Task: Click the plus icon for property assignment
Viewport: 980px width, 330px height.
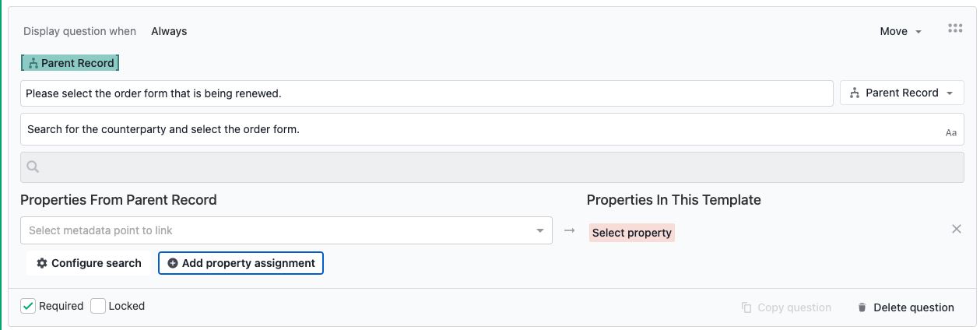Action: coord(173,263)
